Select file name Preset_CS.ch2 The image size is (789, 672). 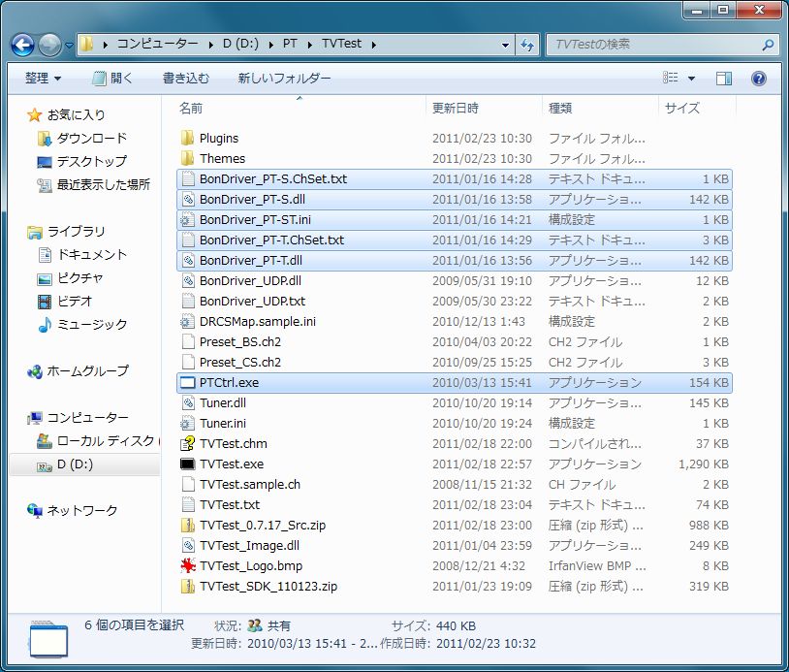click(x=240, y=362)
